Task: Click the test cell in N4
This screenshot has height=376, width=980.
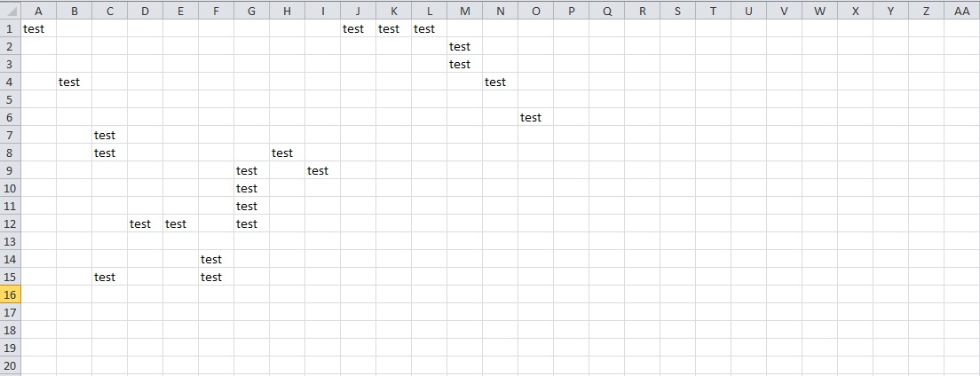Action: click(x=500, y=82)
